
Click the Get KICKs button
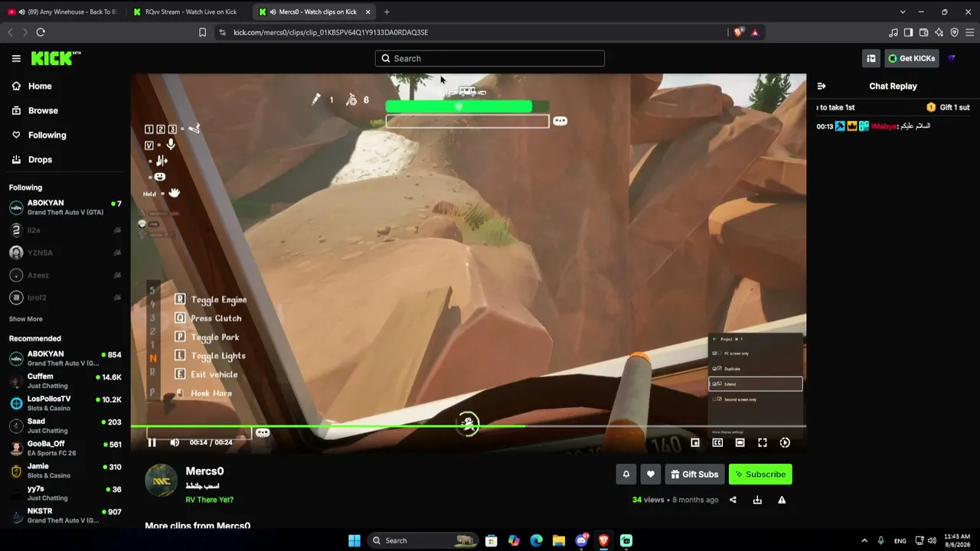tap(912, 58)
